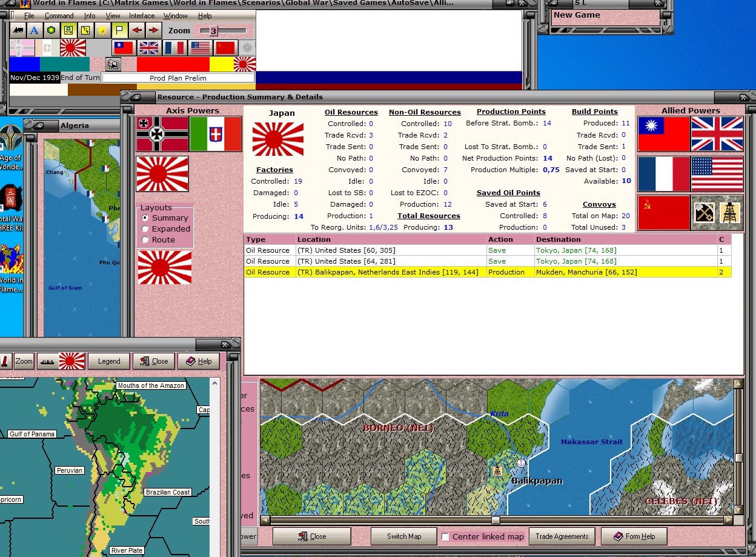Open Trade Agreements
This screenshot has width=756, height=557.
tap(562, 536)
